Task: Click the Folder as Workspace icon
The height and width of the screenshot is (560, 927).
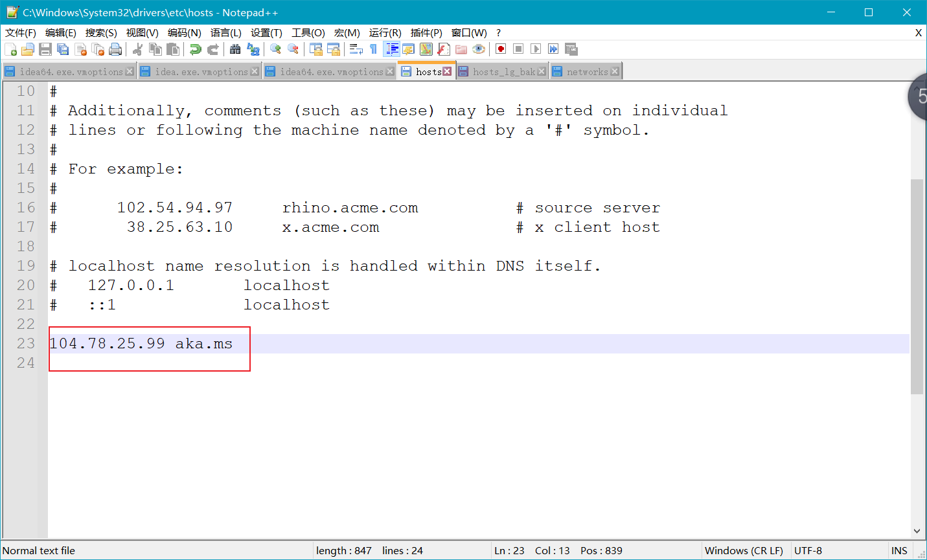Action: pyautogui.click(x=461, y=49)
